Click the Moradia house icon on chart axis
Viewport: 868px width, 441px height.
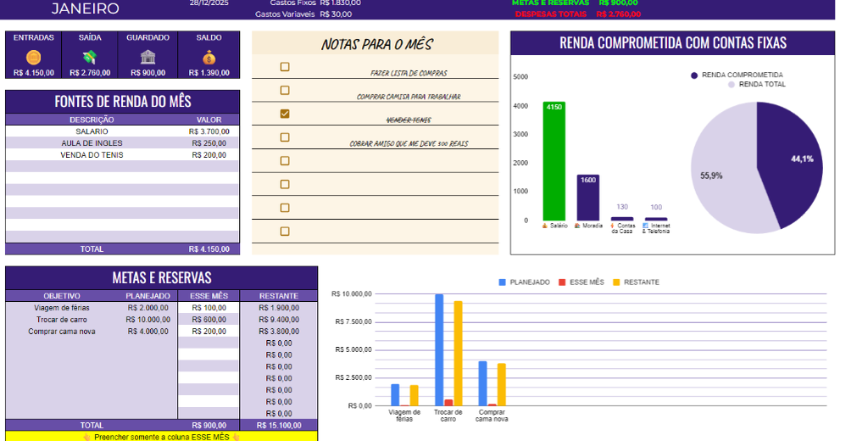point(577,226)
